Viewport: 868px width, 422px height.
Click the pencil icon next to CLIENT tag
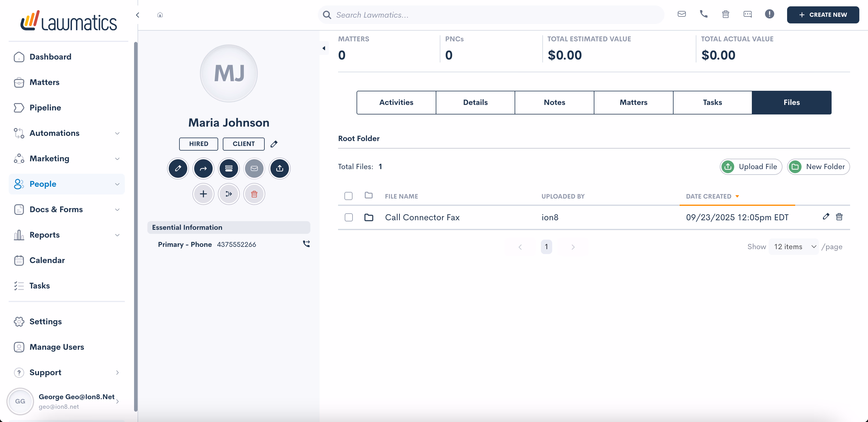274,144
